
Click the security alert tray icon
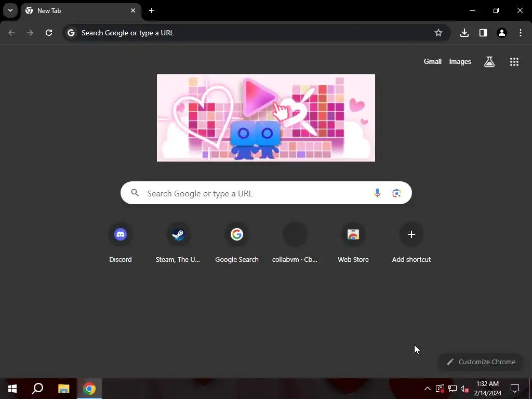(440, 389)
